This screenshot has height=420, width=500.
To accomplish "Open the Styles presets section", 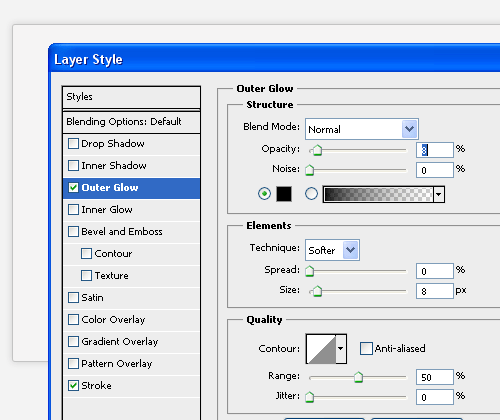I will pos(131,97).
